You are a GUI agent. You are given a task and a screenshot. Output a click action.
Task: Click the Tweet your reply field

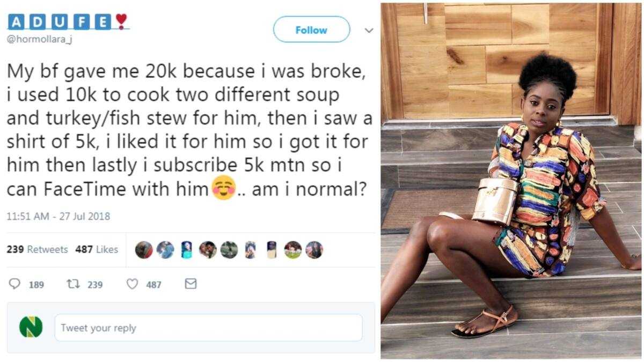tap(208, 328)
